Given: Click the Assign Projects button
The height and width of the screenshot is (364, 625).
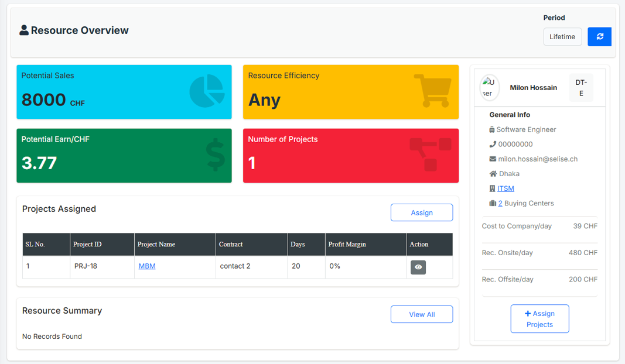Looking at the screenshot, I should [539, 319].
